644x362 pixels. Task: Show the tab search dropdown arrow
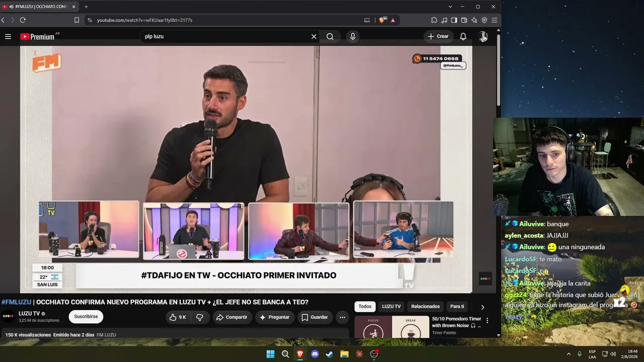click(450, 7)
